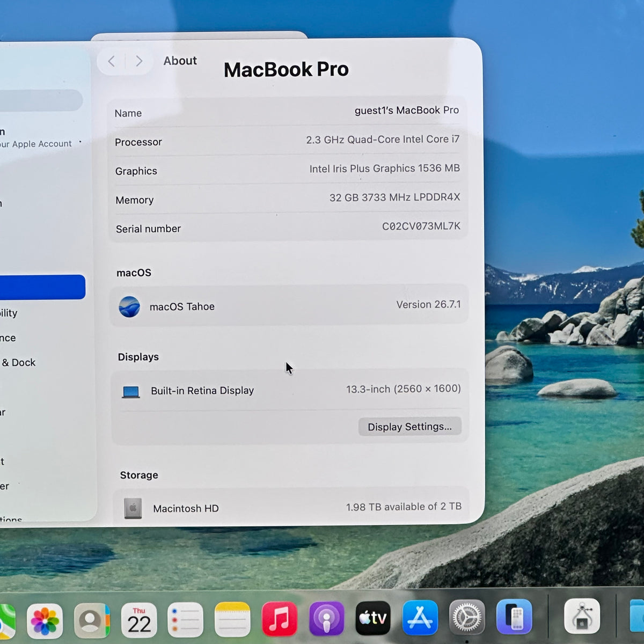Click the serial number C02CV073ML7K
This screenshot has width=644, height=644.
421,226
